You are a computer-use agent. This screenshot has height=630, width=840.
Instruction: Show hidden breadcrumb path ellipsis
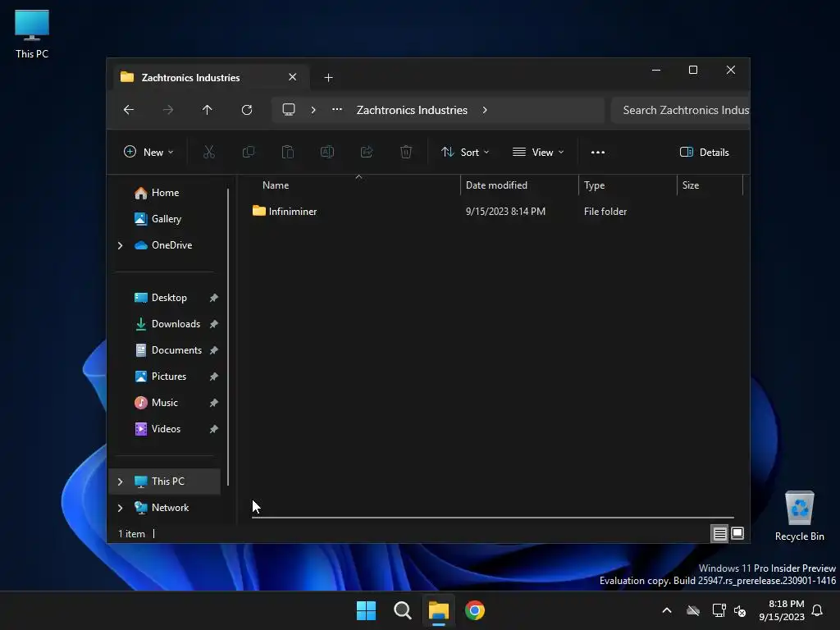click(337, 109)
